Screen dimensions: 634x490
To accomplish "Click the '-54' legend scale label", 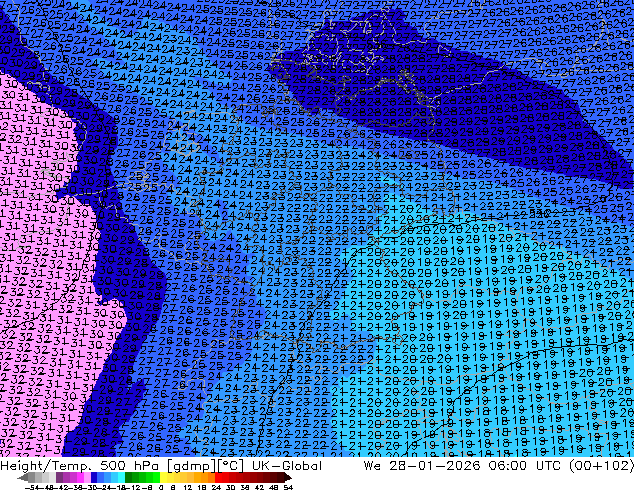I will point(31,487).
